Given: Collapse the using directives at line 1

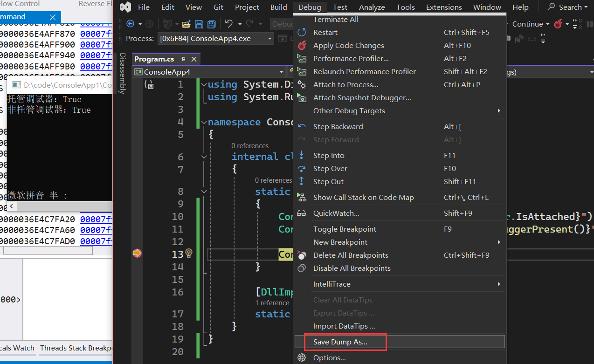Looking at the screenshot, I should point(204,84).
